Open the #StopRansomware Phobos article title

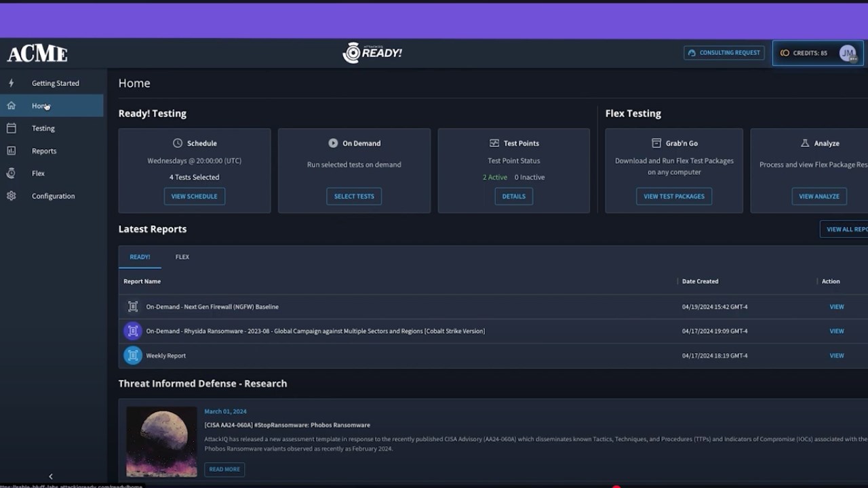click(288, 425)
